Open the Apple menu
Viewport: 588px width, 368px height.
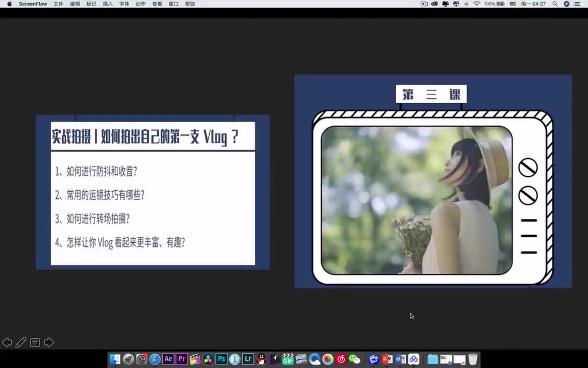9,4
